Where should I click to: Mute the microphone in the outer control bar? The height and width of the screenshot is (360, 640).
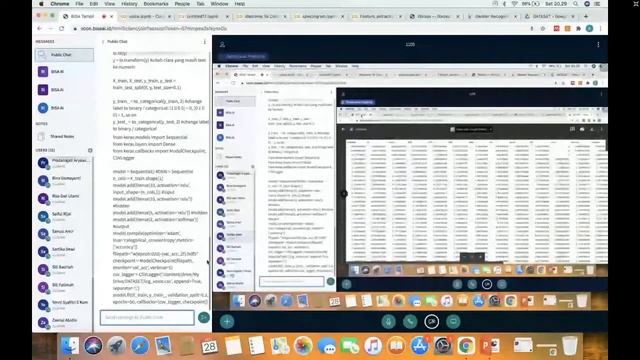point(388,322)
